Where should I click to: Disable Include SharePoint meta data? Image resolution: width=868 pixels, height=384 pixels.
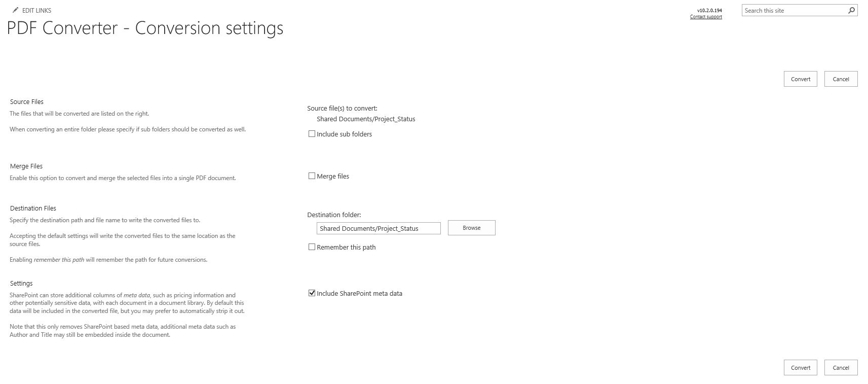(311, 293)
